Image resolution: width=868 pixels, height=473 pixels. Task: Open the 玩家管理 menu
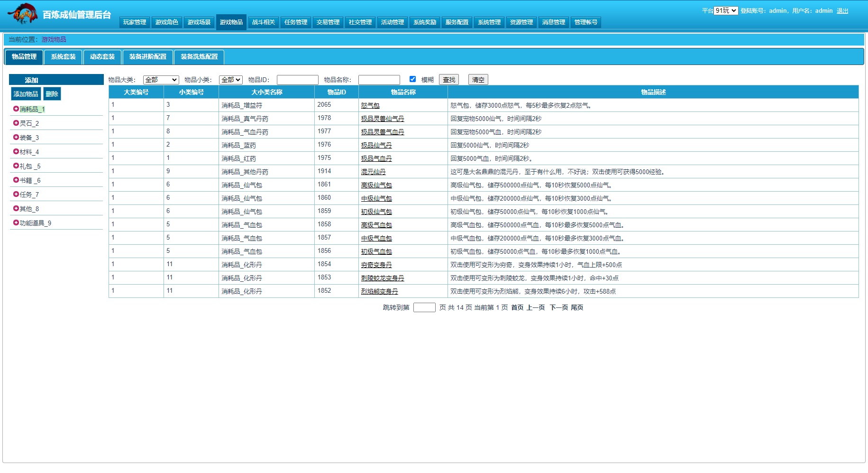[135, 22]
